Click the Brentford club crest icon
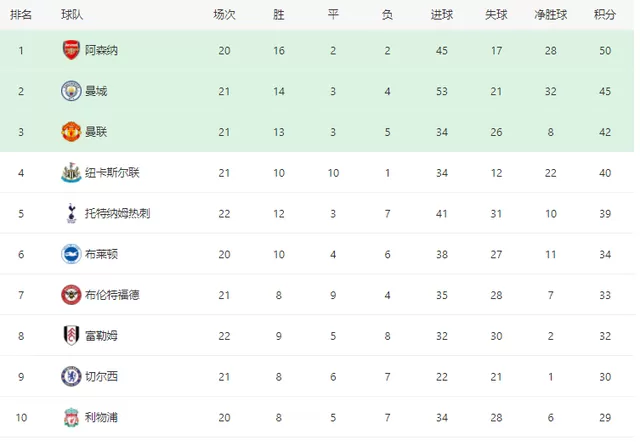 (x=70, y=294)
